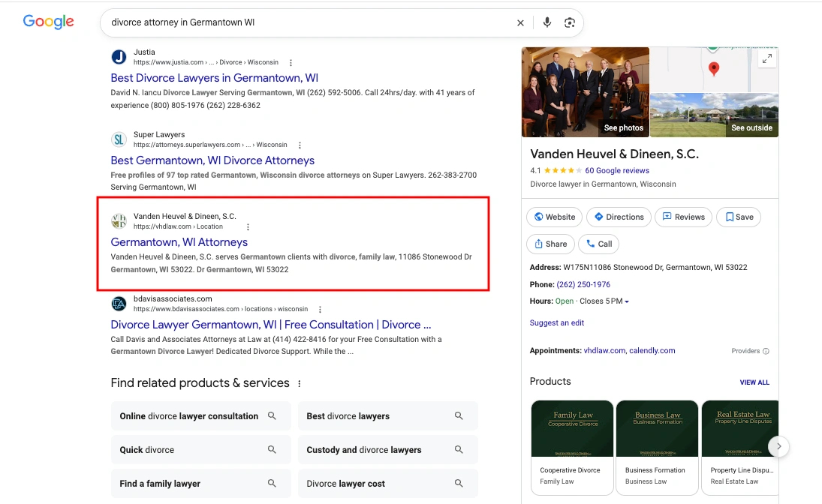Open vhdlaw.com appointments link
This screenshot has height=504, width=822.
click(x=604, y=350)
